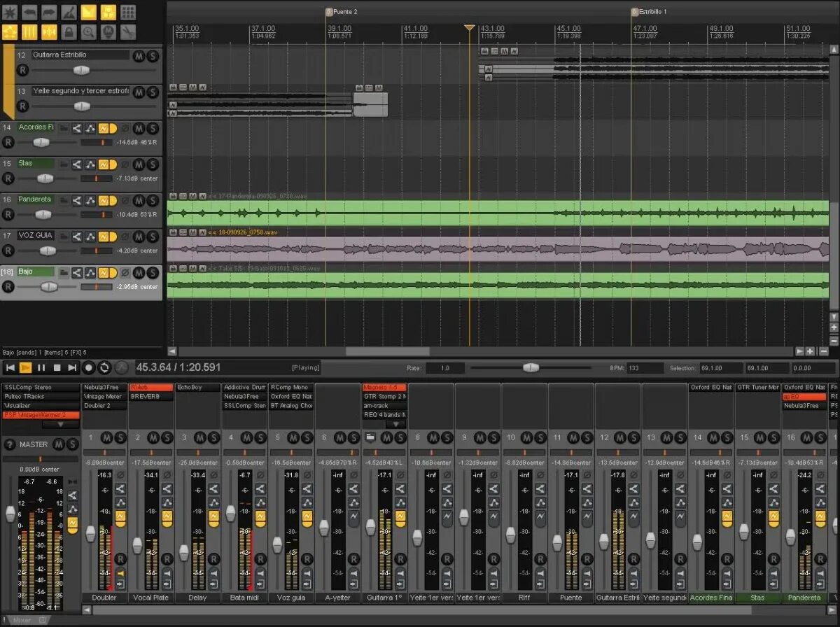Click vertical zoom plus button on right edge
This screenshot has width=840, height=627.
click(834, 327)
